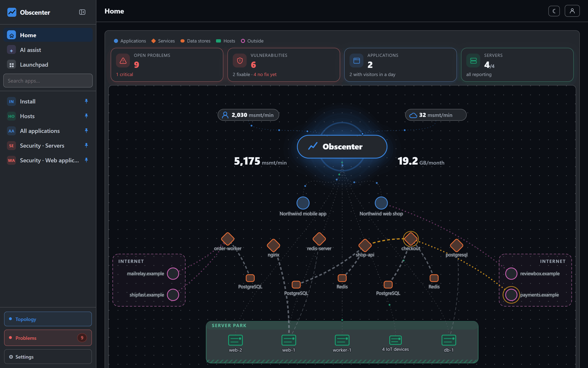Screen dimensions: 588x368
Task: Open the Settings button
Action: coord(48,357)
